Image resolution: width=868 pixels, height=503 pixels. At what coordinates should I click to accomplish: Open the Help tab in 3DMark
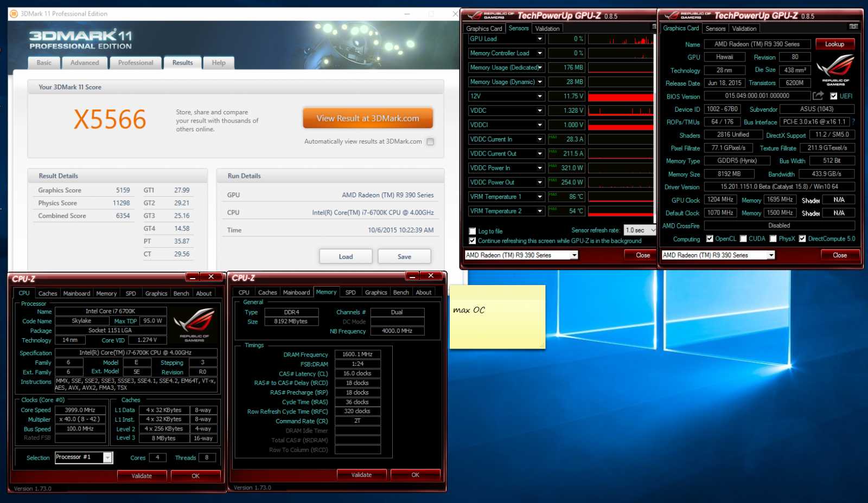(x=219, y=63)
